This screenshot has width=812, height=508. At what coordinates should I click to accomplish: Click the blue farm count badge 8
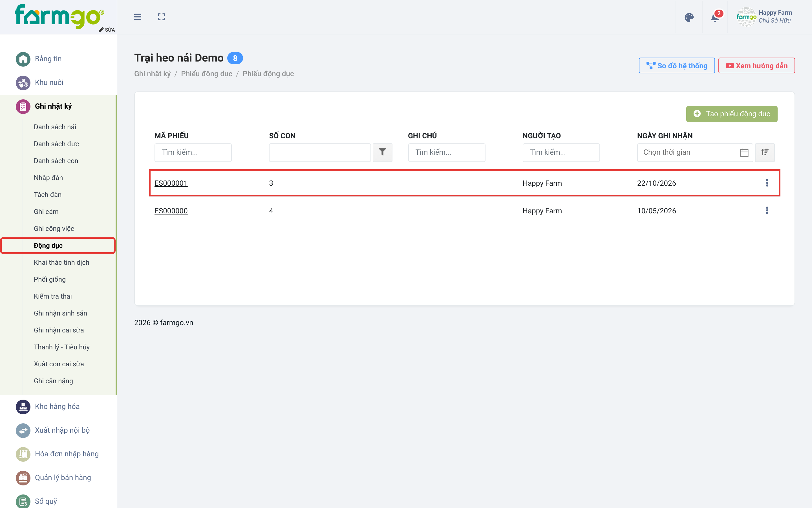(235, 58)
